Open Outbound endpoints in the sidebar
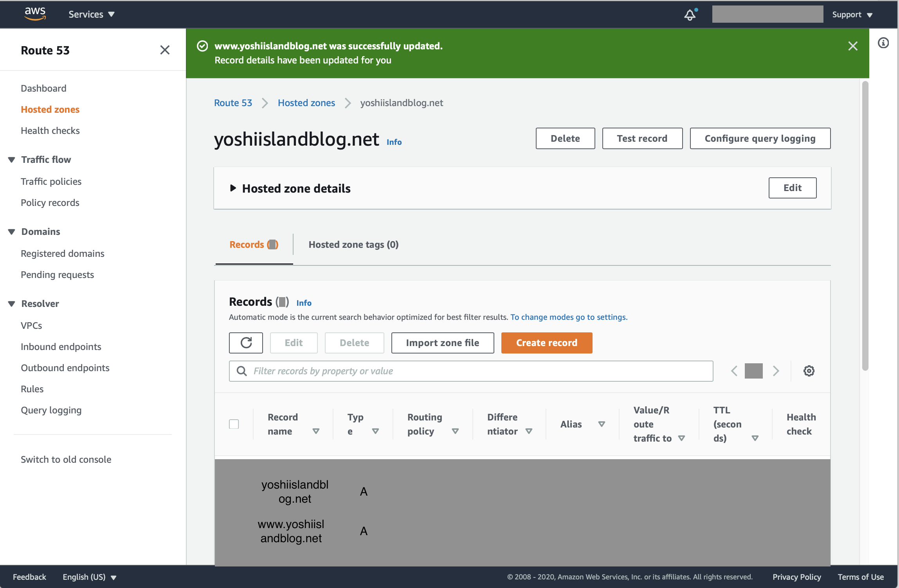The image size is (899, 588). click(65, 368)
